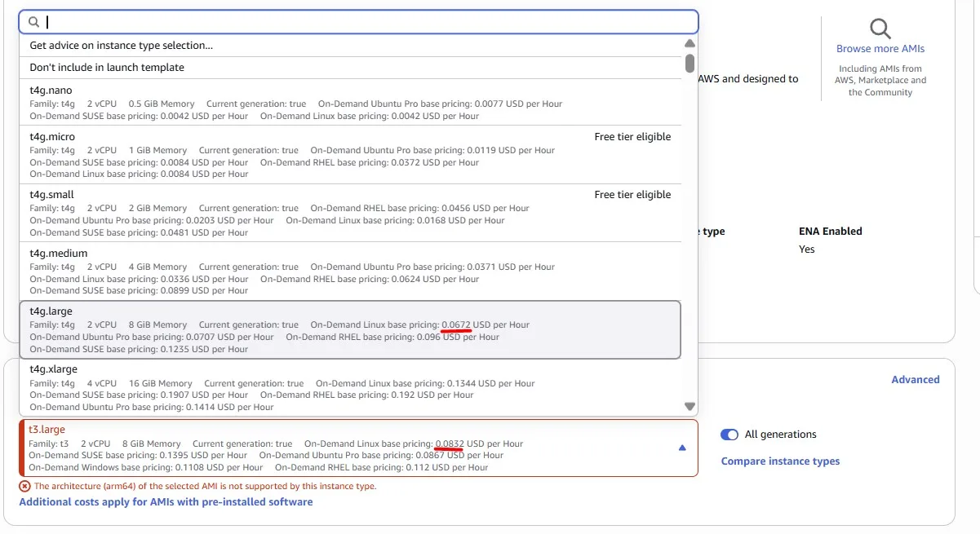The width and height of the screenshot is (980, 534).
Task: Open Compare instance types link
Action: point(780,461)
